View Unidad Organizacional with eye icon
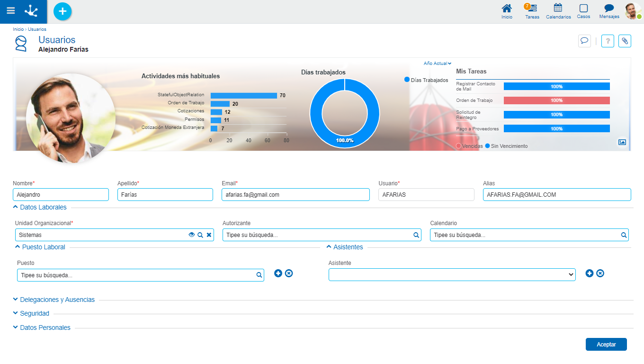This screenshot has height=364, width=644. 192,235
